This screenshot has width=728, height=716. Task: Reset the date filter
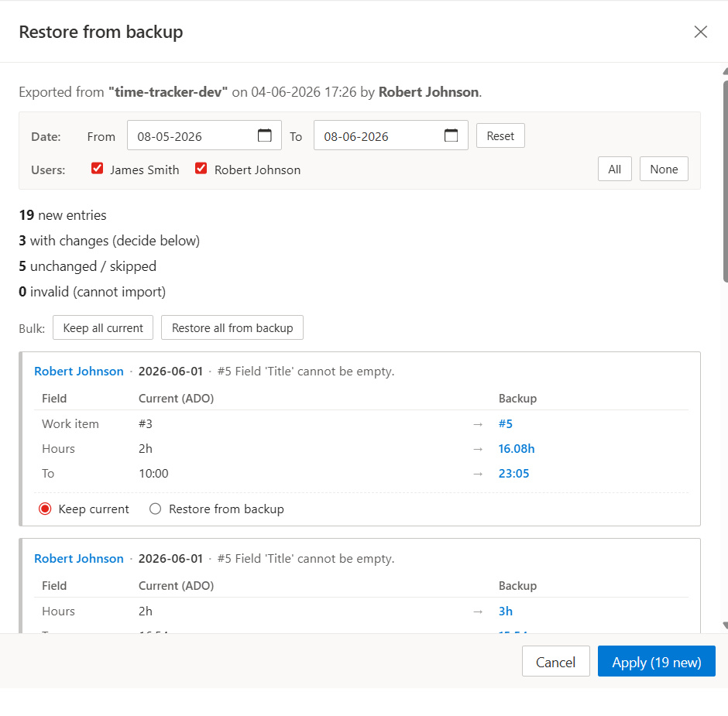(x=500, y=135)
